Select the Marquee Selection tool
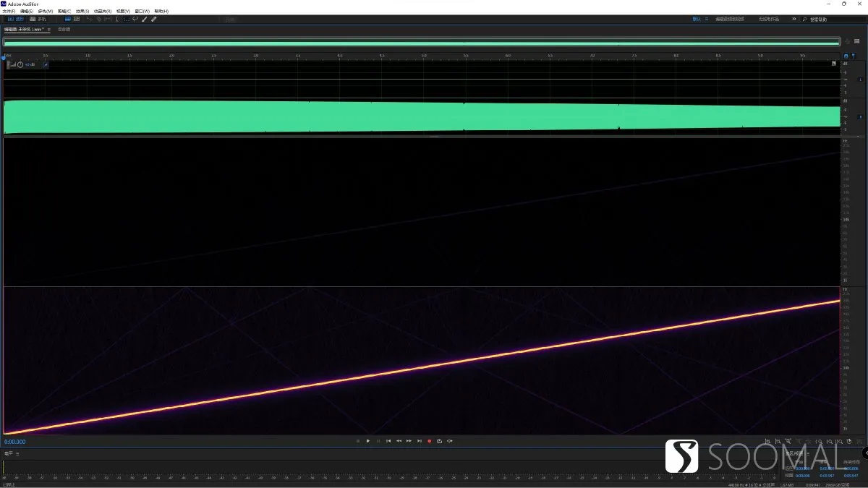The image size is (868, 488). tap(127, 19)
